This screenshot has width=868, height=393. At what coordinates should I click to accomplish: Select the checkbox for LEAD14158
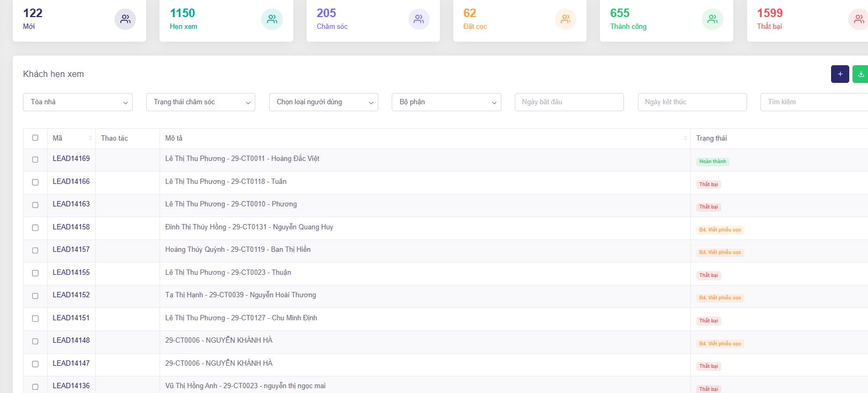click(35, 228)
